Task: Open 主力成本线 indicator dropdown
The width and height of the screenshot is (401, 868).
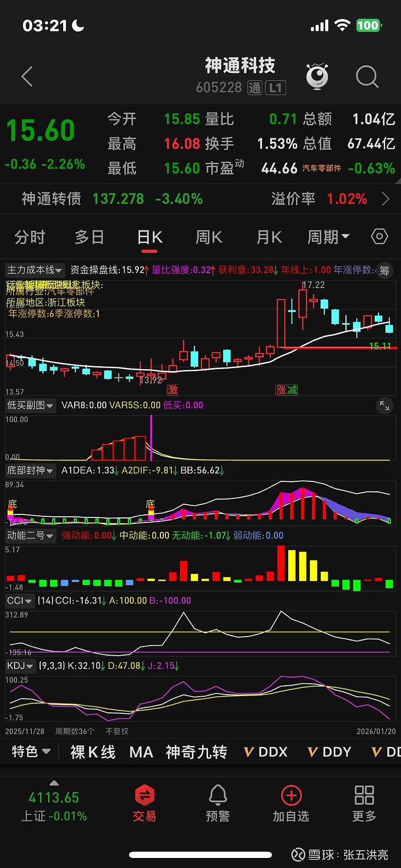Action: tap(35, 270)
